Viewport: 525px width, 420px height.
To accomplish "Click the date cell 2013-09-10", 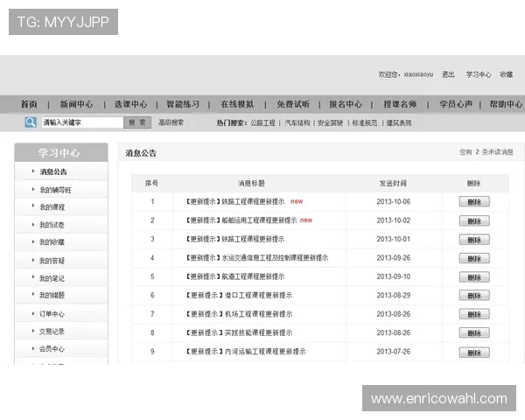I will click(x=394, y=276).
